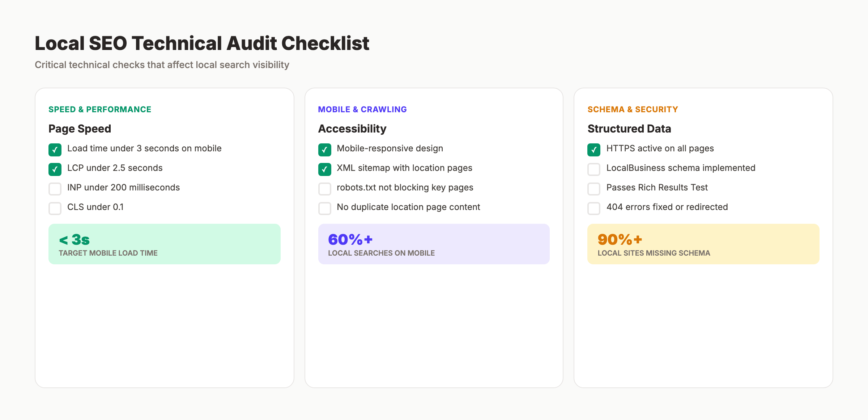Click the SPEED & PERFORMANCE category label
The image size is (868, 420).
(x=100, y=109)
